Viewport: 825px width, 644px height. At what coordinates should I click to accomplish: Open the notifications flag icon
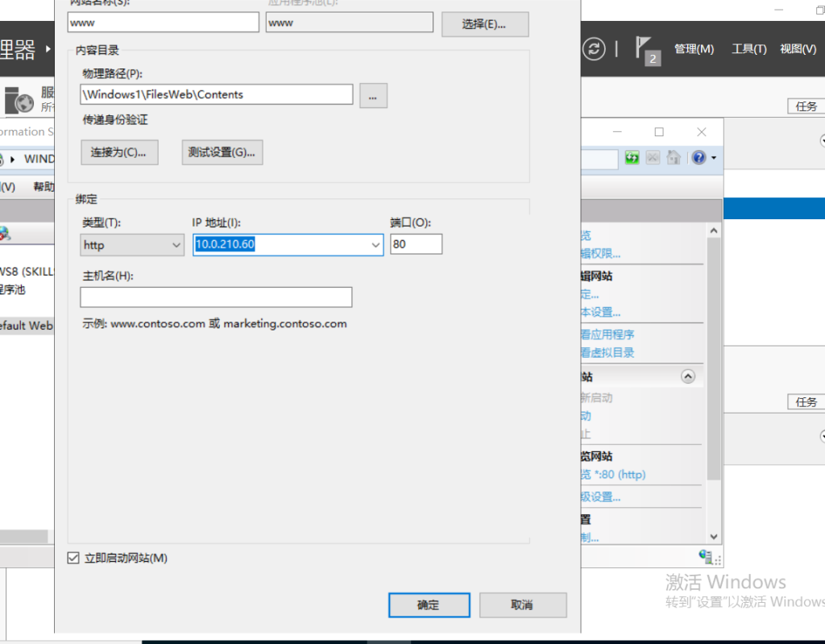(x=647, y=49)
